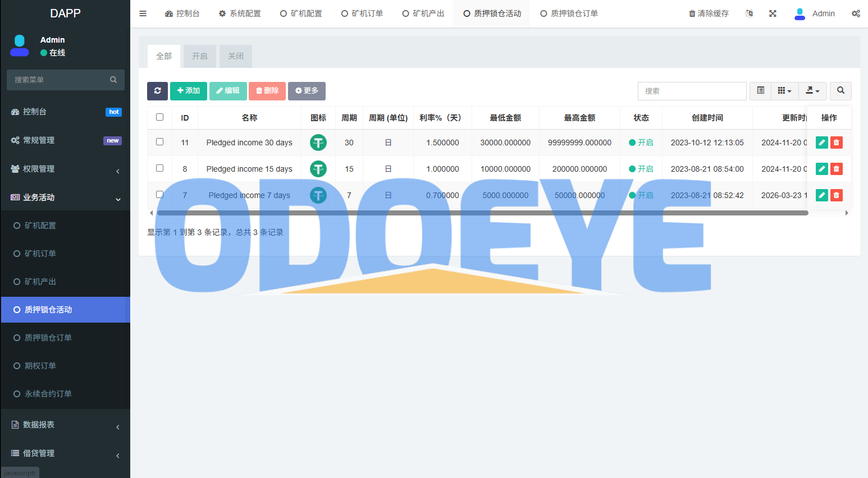Click the Admin avatar in top bar

tap(800, 13)
